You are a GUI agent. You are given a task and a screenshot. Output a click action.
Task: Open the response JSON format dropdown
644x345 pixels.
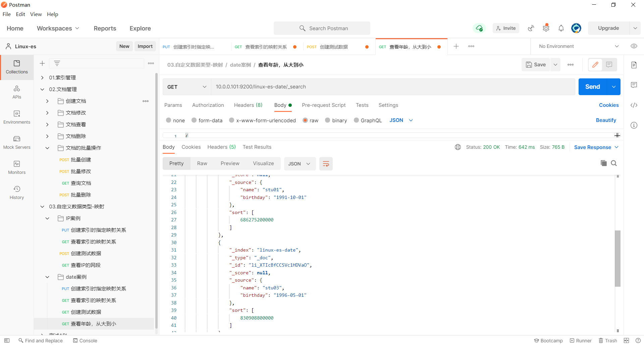tap(300, 164)
